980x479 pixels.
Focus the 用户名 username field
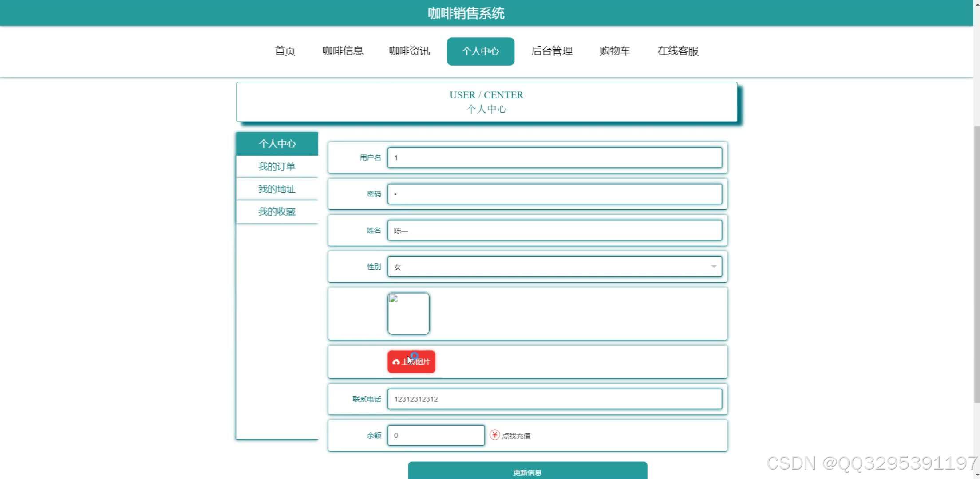pyautogui.click(x=554, y=157)
